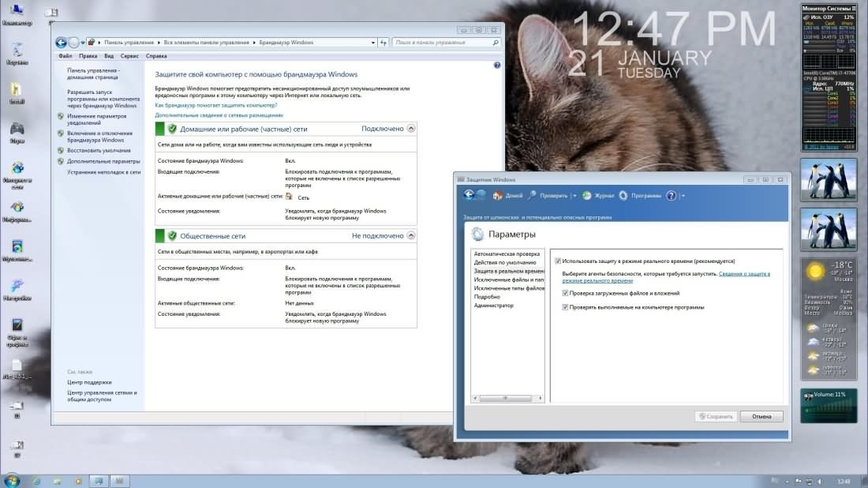Open Журнал in Защитник Windows toolbar
868x488 pixels.
(598, 196)
